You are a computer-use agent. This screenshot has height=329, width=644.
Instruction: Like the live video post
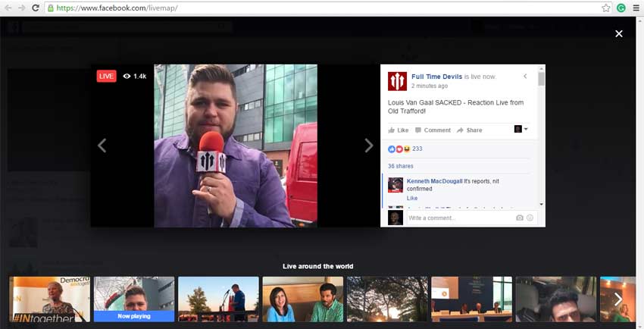coord(399,130)
